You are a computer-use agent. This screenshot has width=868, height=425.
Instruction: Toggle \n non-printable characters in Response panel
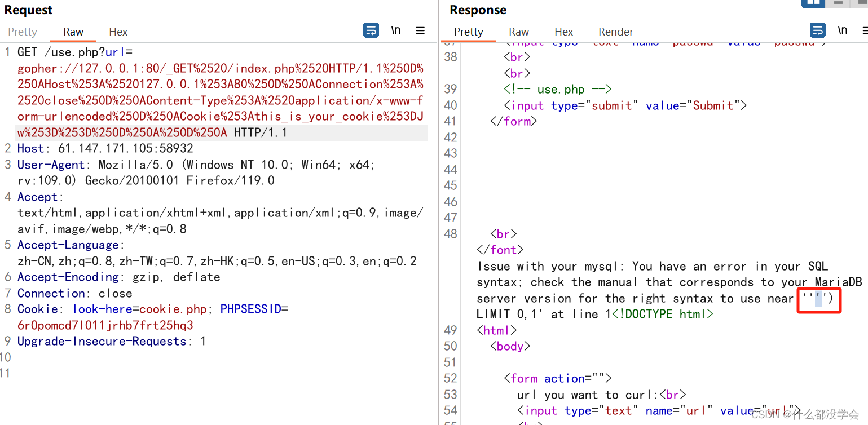pyautogui.click(x=843, y=30)
